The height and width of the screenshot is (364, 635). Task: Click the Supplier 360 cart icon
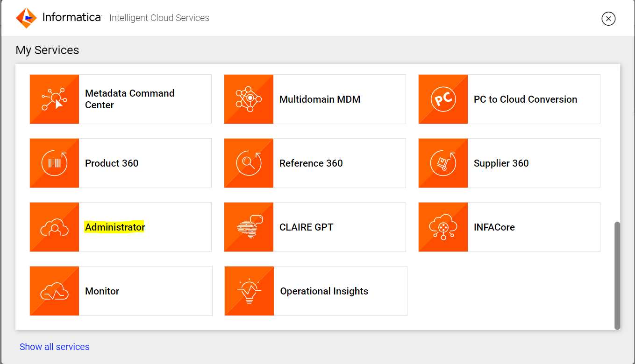point(443,163)
